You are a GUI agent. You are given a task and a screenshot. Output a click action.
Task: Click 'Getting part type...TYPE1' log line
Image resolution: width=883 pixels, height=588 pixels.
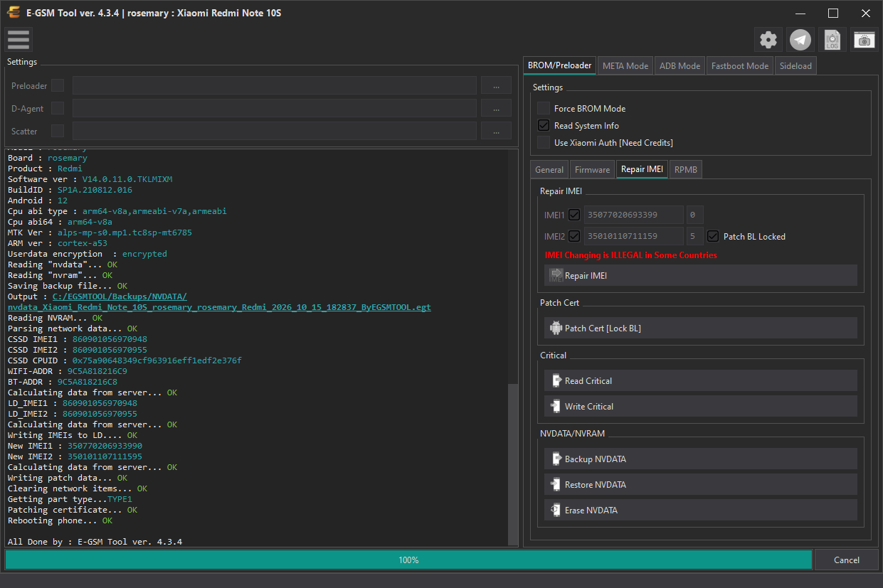coord(70,499)
